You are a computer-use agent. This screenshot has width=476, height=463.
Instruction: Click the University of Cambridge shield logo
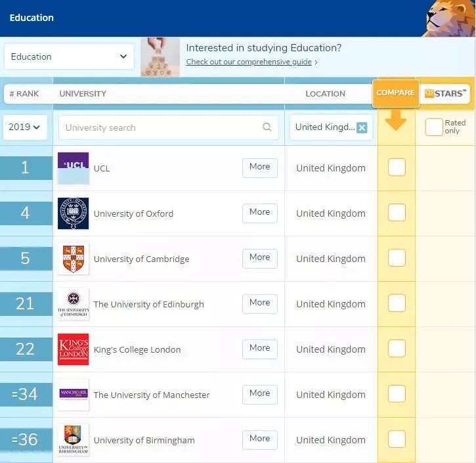click(73, 259)
